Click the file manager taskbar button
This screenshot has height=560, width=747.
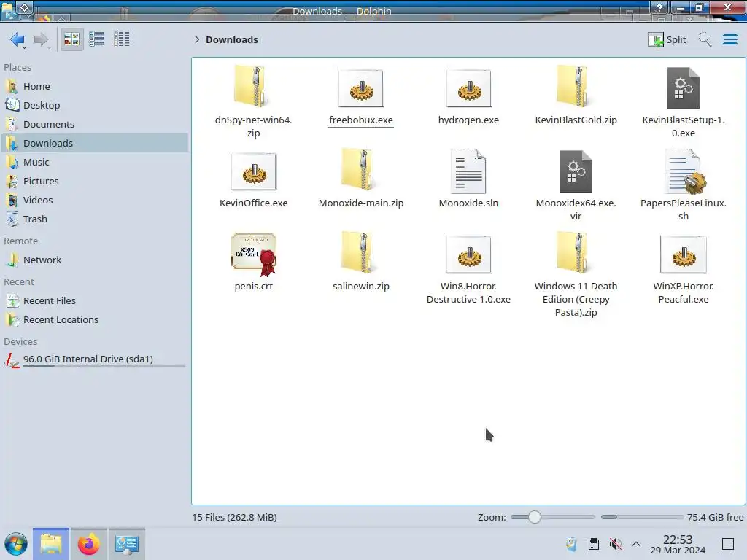pos(51,544)
